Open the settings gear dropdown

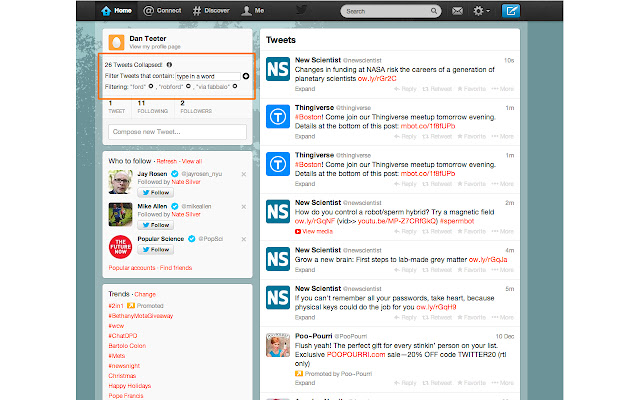point(481,11)
